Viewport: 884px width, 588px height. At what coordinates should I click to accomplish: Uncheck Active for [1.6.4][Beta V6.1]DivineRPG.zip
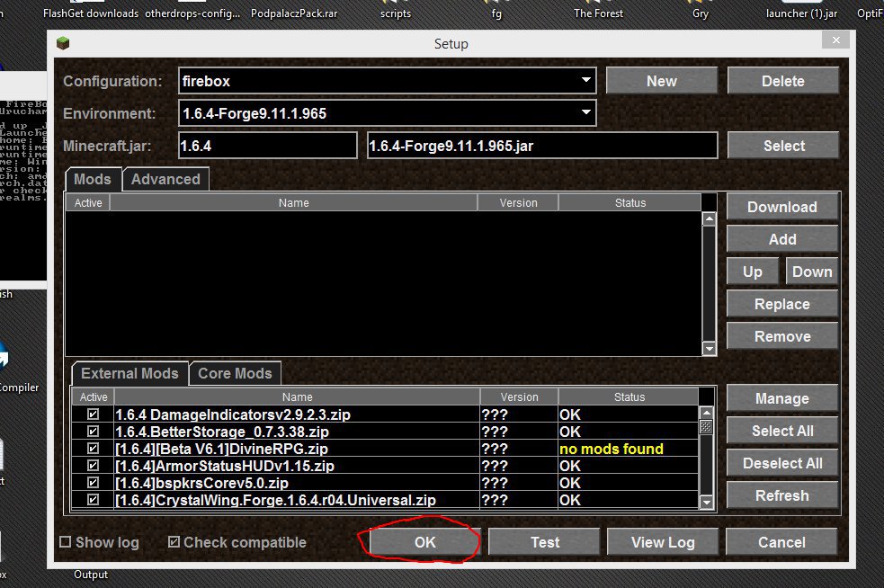[x=93, y=448]
